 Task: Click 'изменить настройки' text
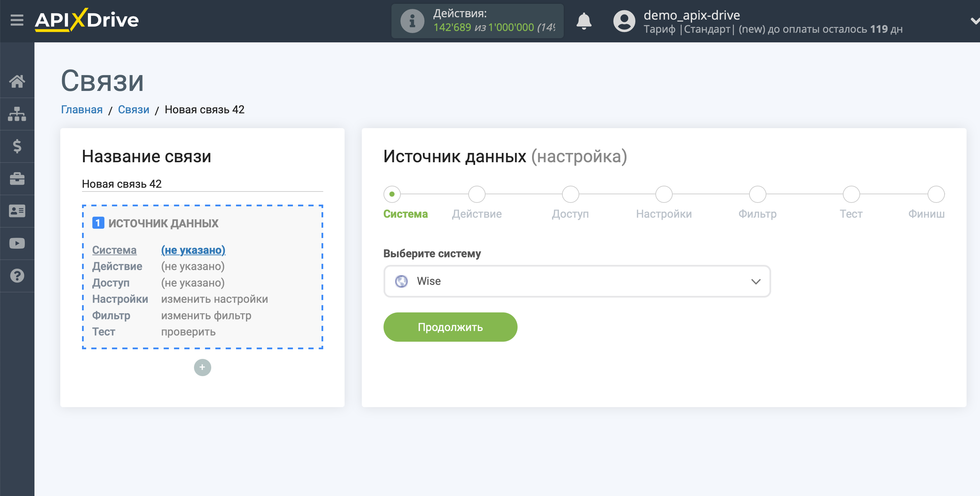click(x=214, y=299)
